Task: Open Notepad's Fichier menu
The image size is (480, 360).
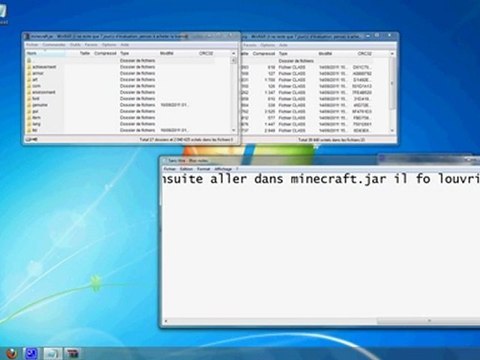Action: point(169,169)
